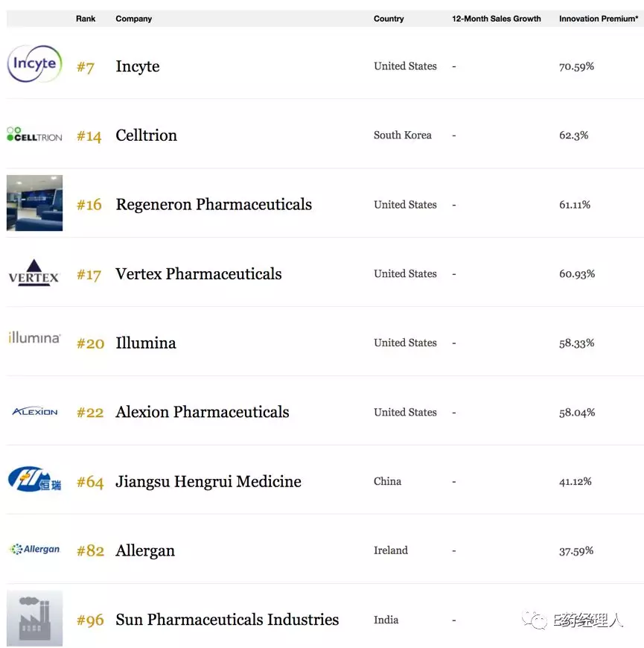Open the Celltrion company name link

pyautogui.click(x=146, y=136)
